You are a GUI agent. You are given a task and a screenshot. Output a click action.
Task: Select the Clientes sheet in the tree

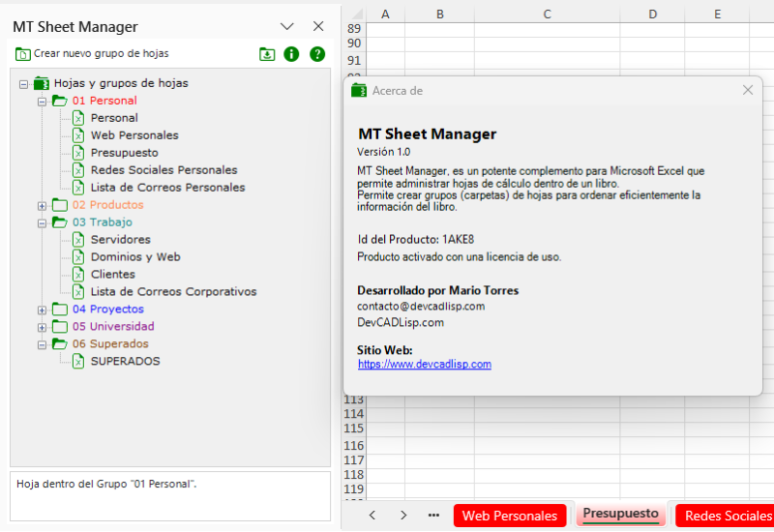point(112,274)
